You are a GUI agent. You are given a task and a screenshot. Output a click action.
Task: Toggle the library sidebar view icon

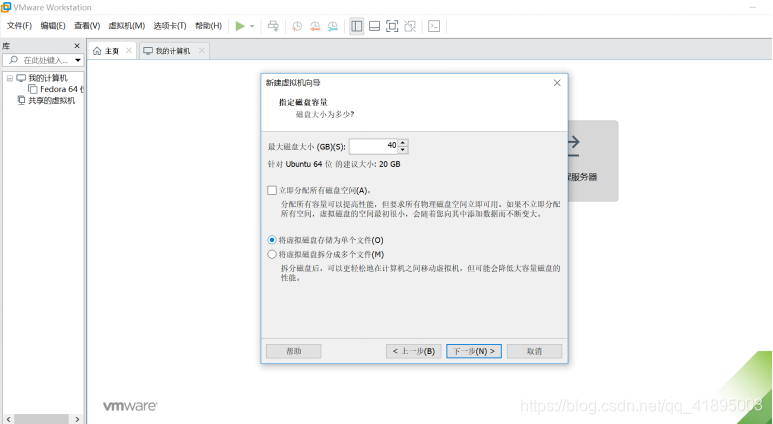click(356, 26)
